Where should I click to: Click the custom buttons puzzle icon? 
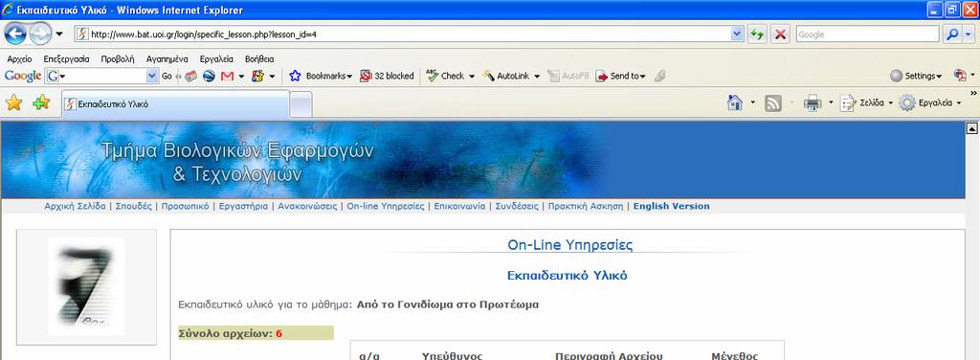tap(257, 76)
